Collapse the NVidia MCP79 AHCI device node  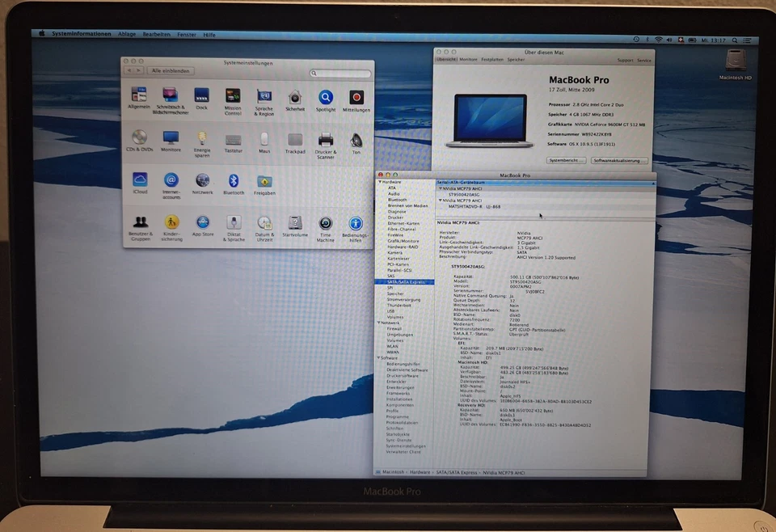tap(440, 189)
